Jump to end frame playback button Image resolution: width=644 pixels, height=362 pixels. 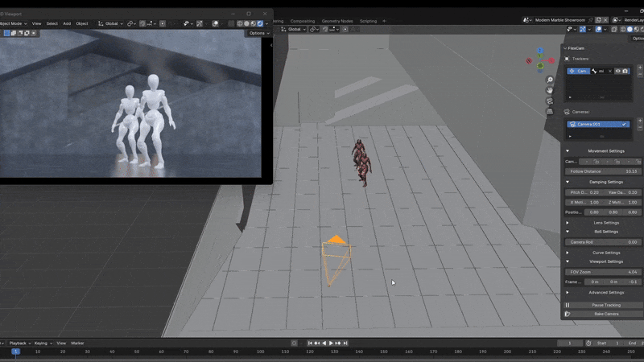coord(345,343)
